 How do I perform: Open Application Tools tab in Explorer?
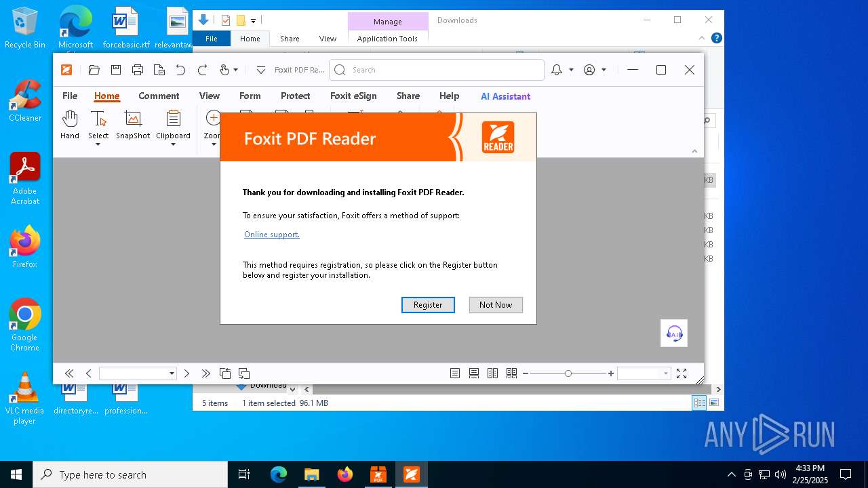click(x=387, y=39)
